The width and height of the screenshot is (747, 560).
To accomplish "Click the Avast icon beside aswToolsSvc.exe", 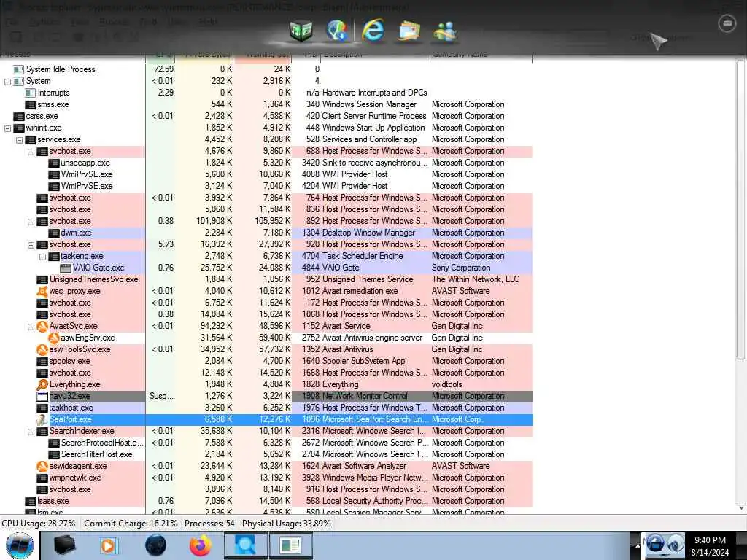I will click(x=42, y=349).
